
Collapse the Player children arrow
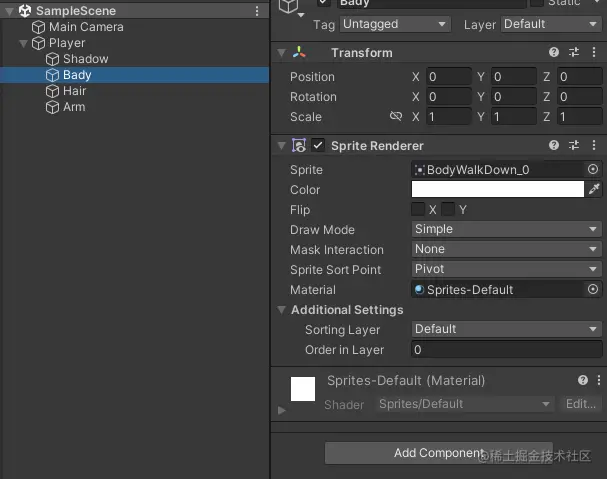point(24,43)
